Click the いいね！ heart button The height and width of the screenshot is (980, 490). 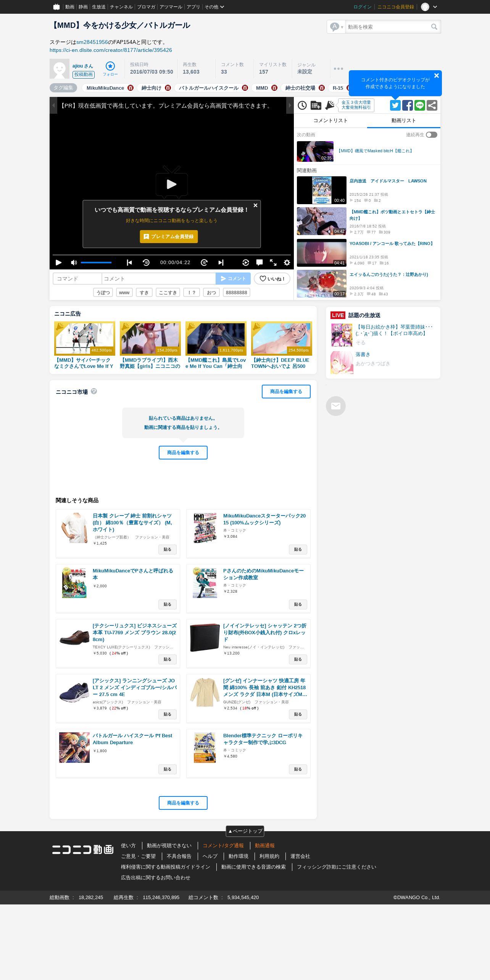[272, 279]
